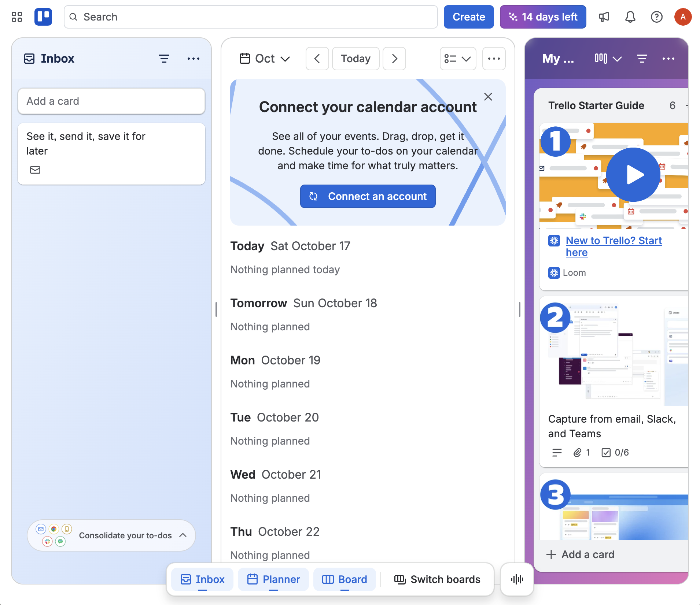Open the notifications bell
700x605 pixels.
pyautogui.click(x=630, y=17)
